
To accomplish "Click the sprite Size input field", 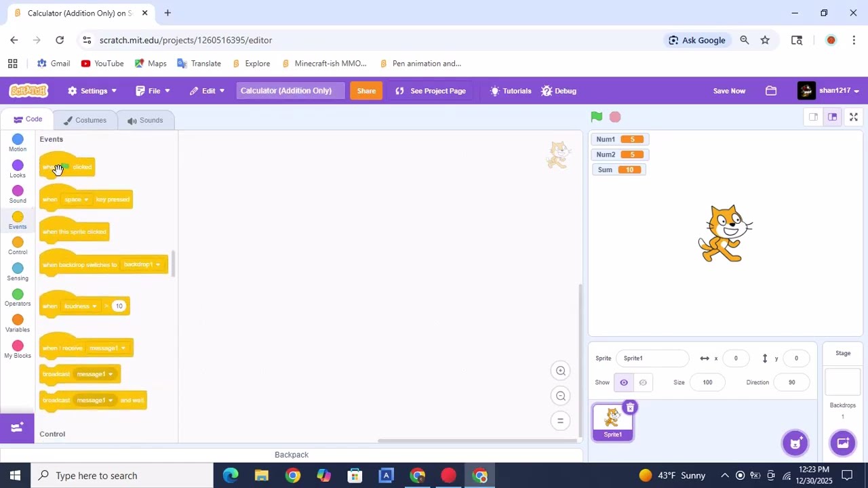I will coord(707,382).
